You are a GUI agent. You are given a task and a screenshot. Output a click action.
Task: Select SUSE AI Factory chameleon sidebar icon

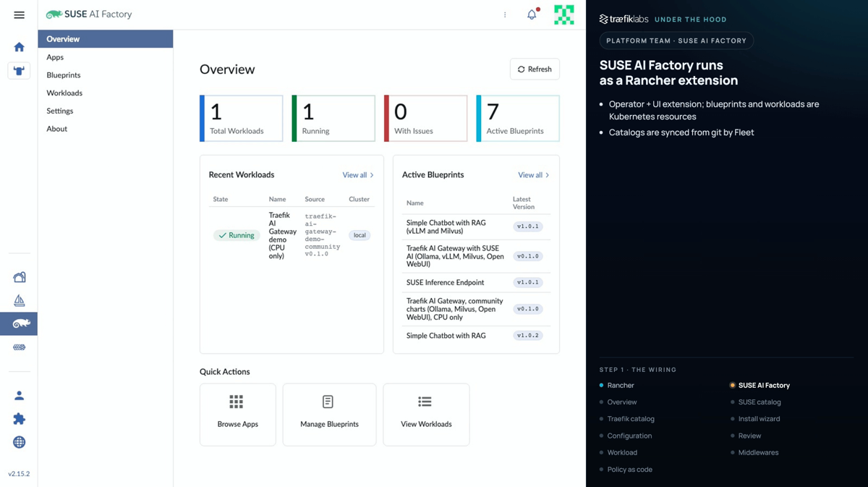click(x=19, y=323)
